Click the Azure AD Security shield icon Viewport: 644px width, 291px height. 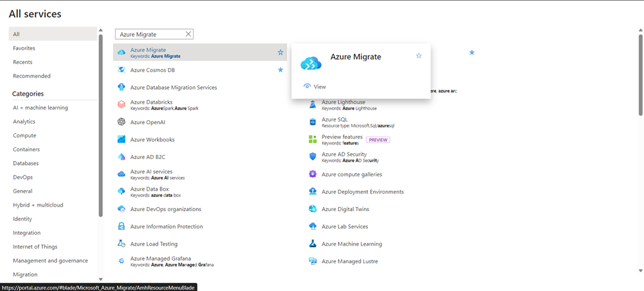point(312,157)
